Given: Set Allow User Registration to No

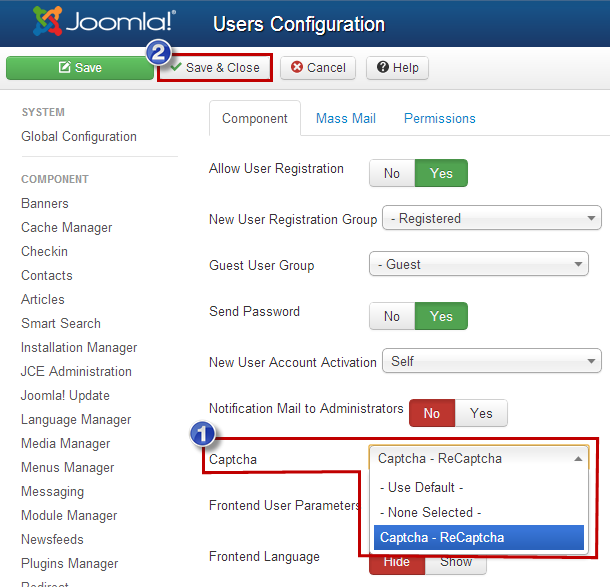Looking at the screenshot, I should coord(392,173).
